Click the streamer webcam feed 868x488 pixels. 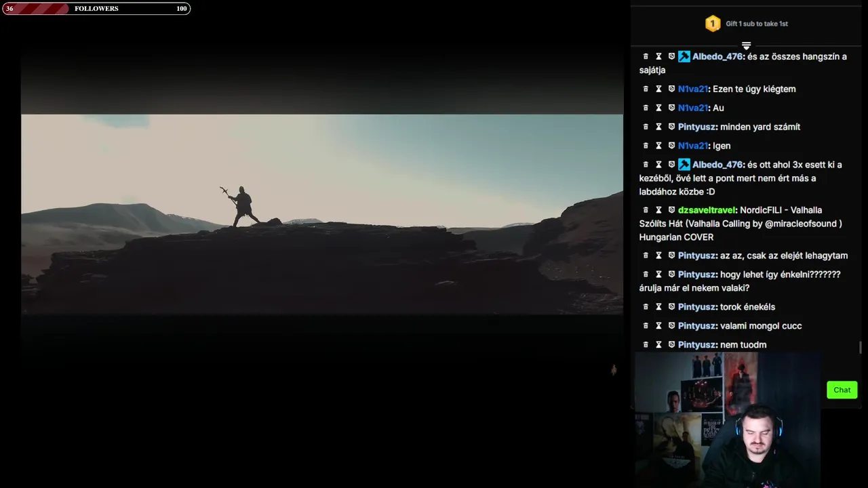pos(727,420)
